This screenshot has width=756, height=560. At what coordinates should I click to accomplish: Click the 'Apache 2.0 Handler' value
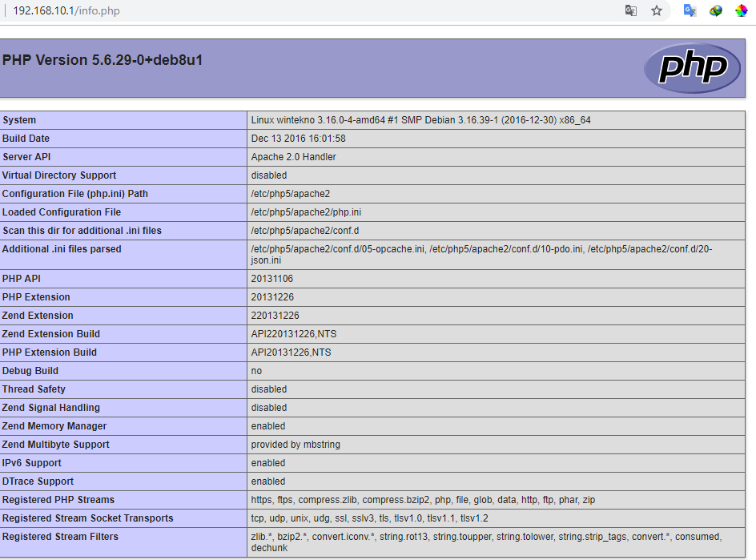[x=293, y=157]
